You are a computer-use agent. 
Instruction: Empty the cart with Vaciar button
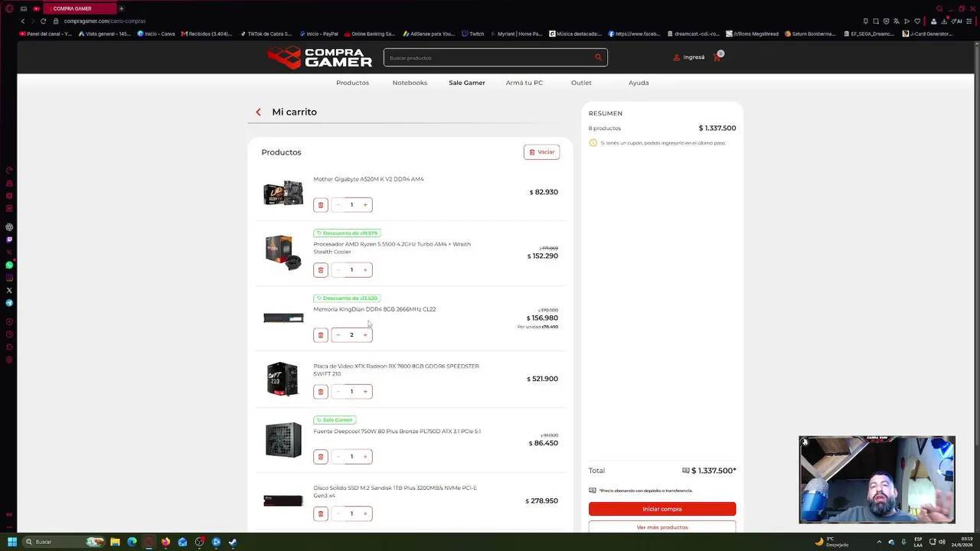coord(542,152)
